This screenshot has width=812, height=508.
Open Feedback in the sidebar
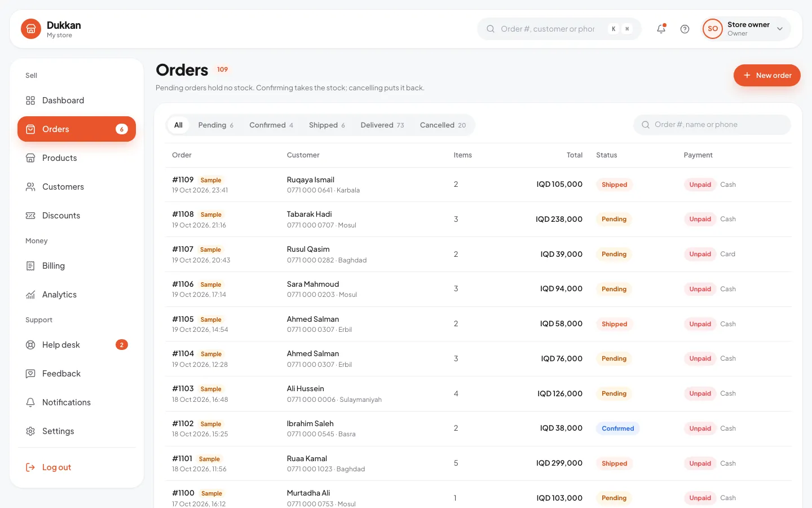pyautogui.click(x=77, y=374)
